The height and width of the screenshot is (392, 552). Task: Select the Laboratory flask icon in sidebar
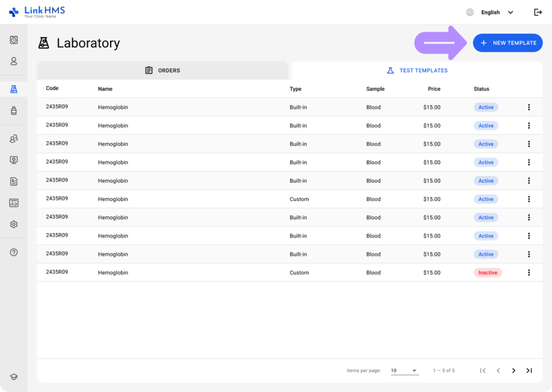tap(13, 89)
